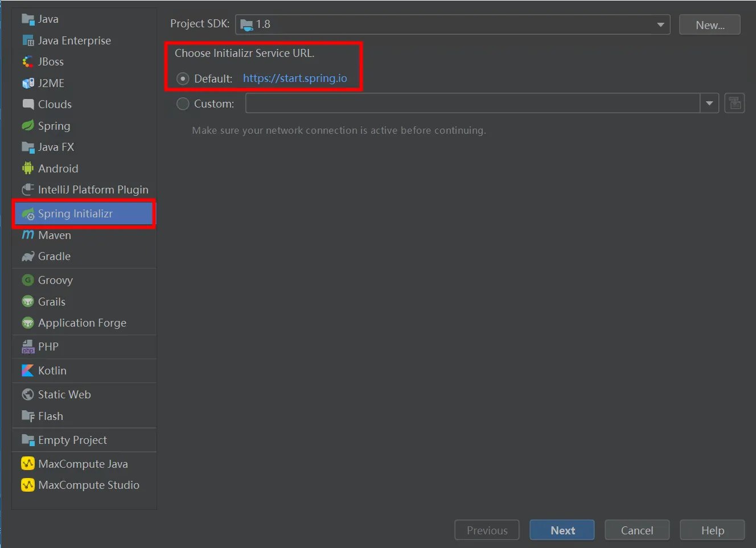Click the Java FX folder icon
The image size is (756, 548).
(x=28, y=147)
